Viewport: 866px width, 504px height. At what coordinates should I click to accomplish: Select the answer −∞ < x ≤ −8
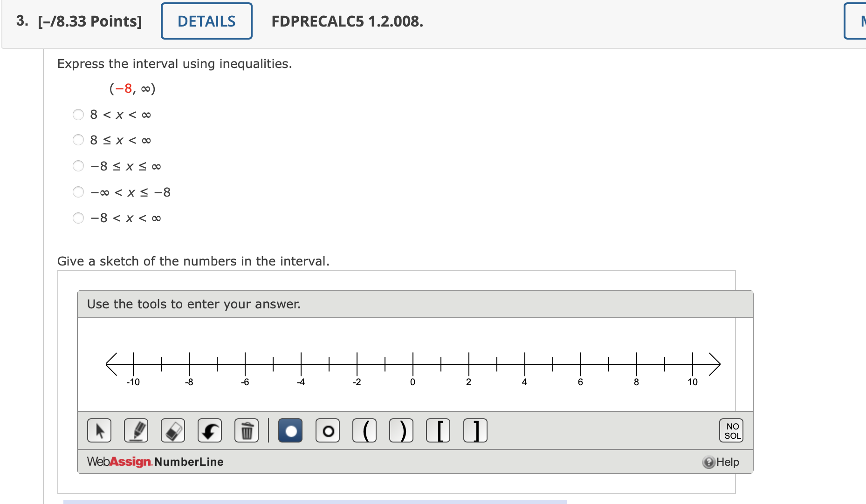coord(78,192)
